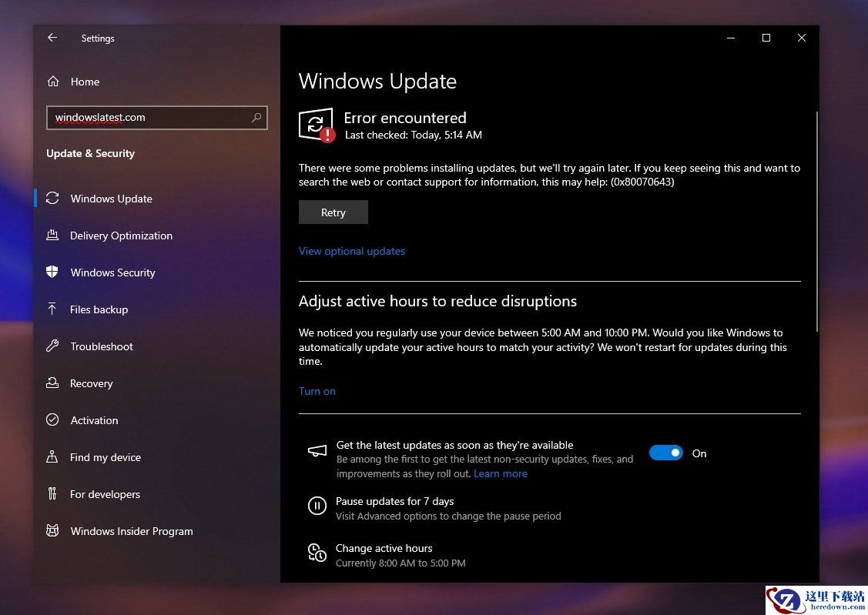Click the Activation checkmark icon

pyautogui.click(x=52, y=419)
